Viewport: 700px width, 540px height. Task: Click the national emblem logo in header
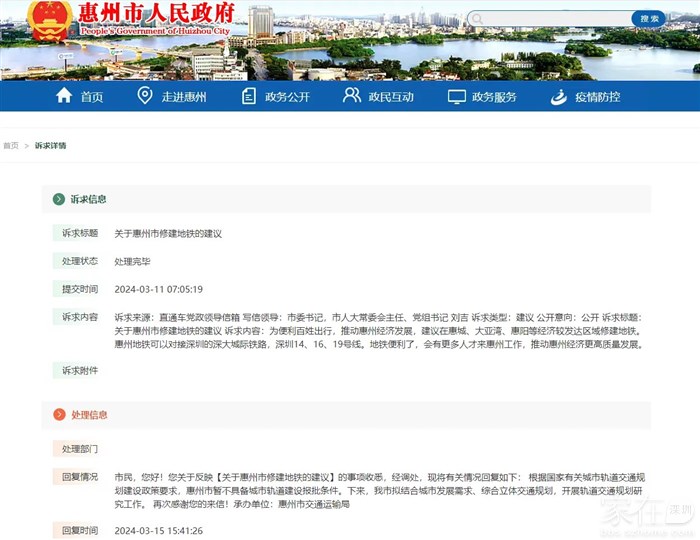(x=47, y=20)
